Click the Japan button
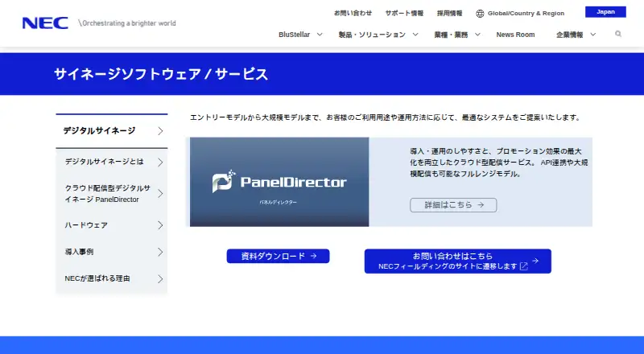 click(605, 12)
